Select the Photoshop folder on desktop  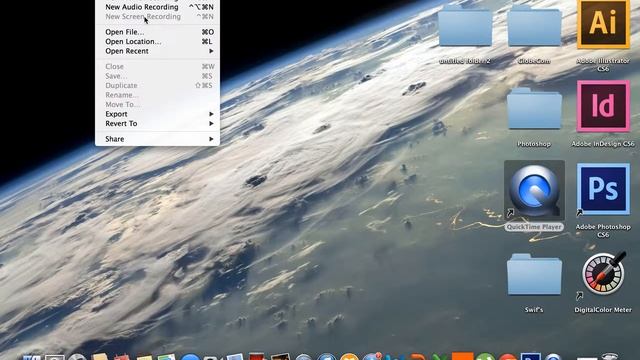click(534, 109)
